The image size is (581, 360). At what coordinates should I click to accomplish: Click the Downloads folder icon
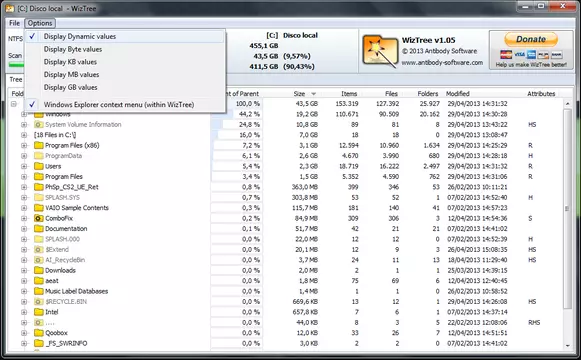(x=39, y=270)
